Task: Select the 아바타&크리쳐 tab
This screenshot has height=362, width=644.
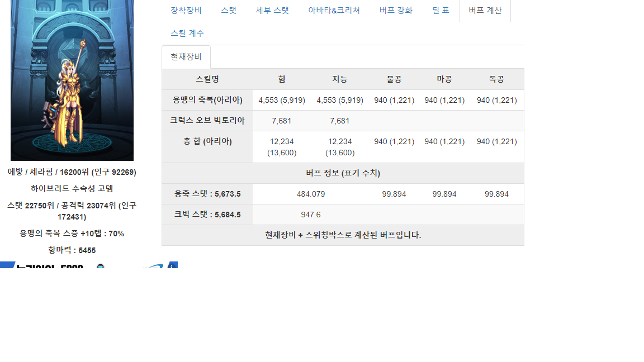Action: coord(334,10)
